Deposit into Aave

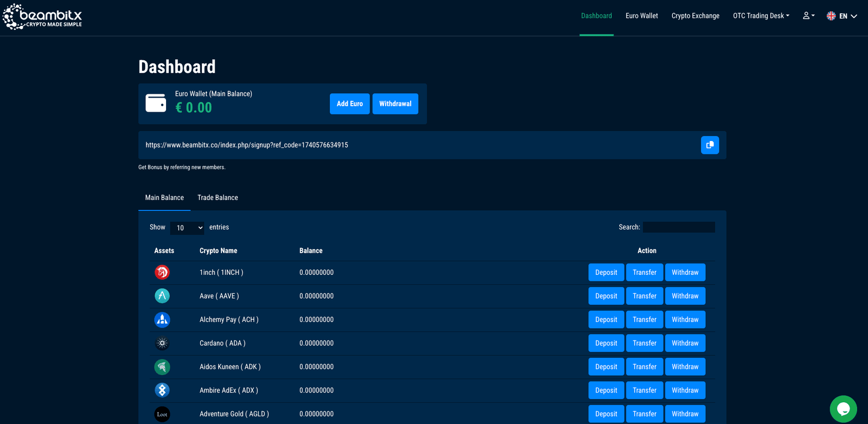coord(606,296)
